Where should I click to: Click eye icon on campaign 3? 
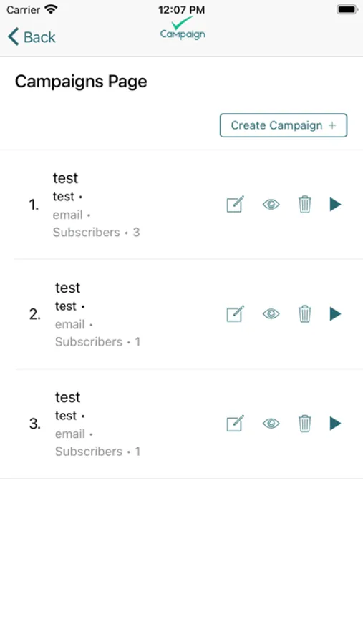click(x=271, y=424)
